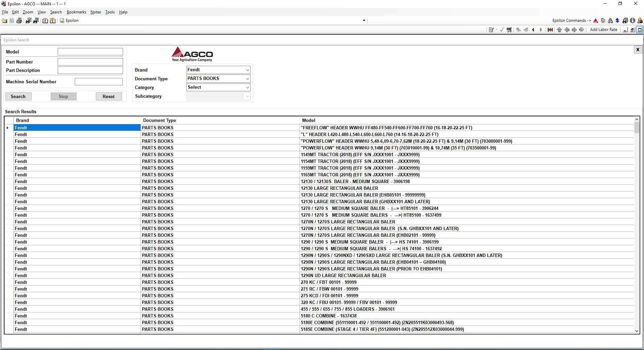Select the 1149MT TRACTOR (2018) row
The width and height of the screenshot is (644, 350).
(324, 155)
